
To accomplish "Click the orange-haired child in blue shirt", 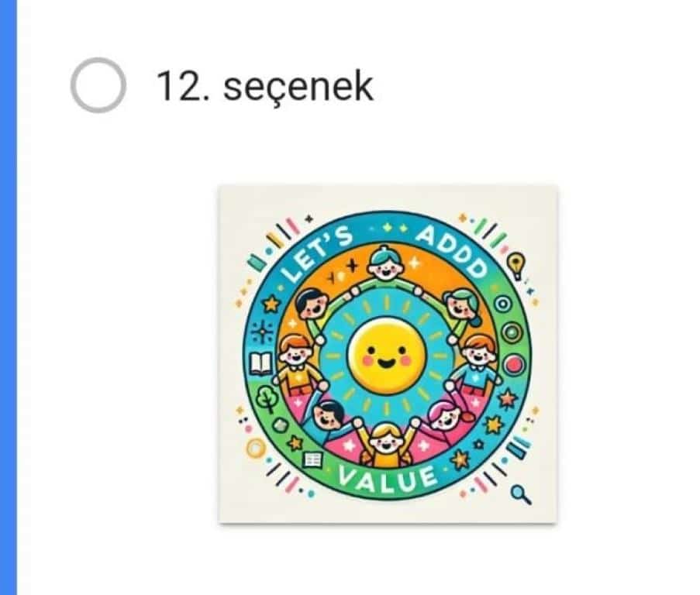I will pos(477,362).
